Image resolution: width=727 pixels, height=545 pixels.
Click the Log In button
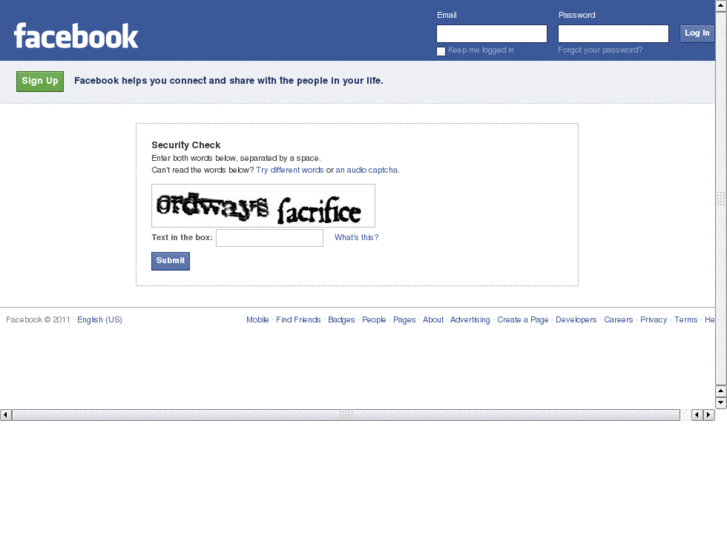pyautogui.click(x=697, y=33)
